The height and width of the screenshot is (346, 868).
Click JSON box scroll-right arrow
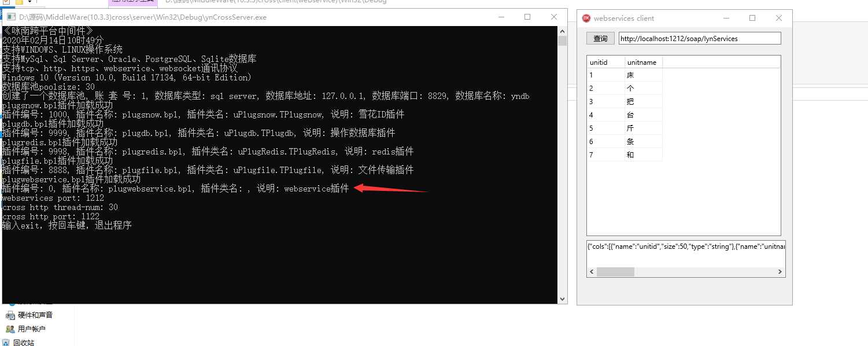[x=780, y=272]
